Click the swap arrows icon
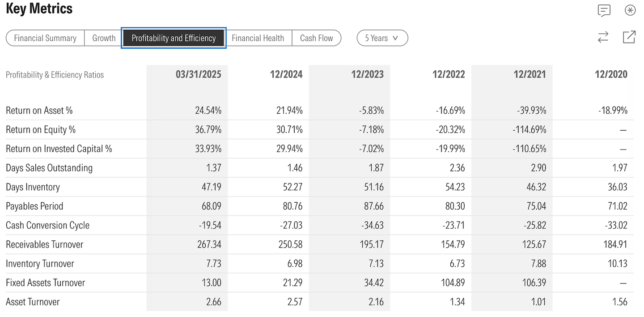The width and height of the screenshot is (644, 317). (x=603, y=37)
